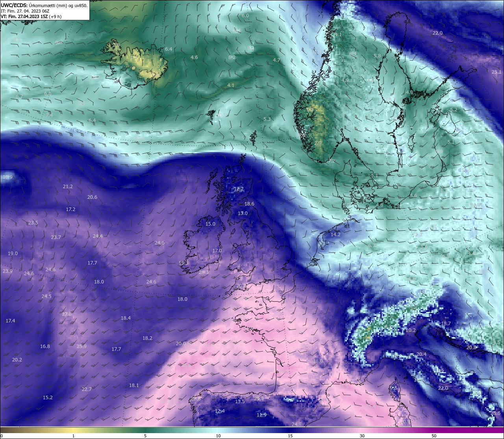Click the value 8.2 on the map

click(232, 57)
